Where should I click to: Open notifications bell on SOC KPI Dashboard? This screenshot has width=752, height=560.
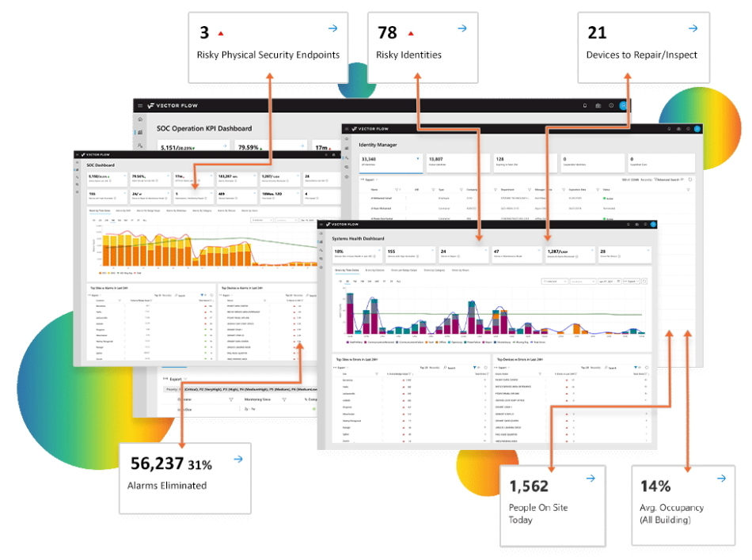point(584,104)
